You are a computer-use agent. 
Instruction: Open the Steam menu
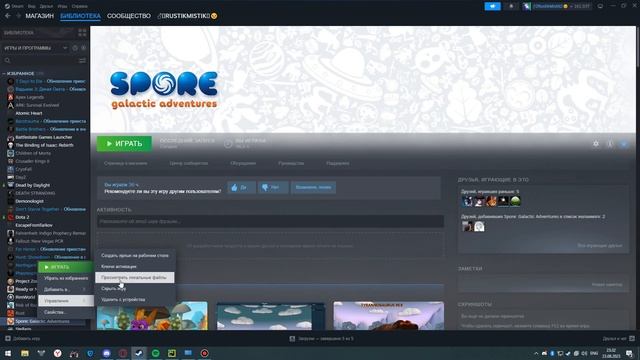tap(14, 6)
